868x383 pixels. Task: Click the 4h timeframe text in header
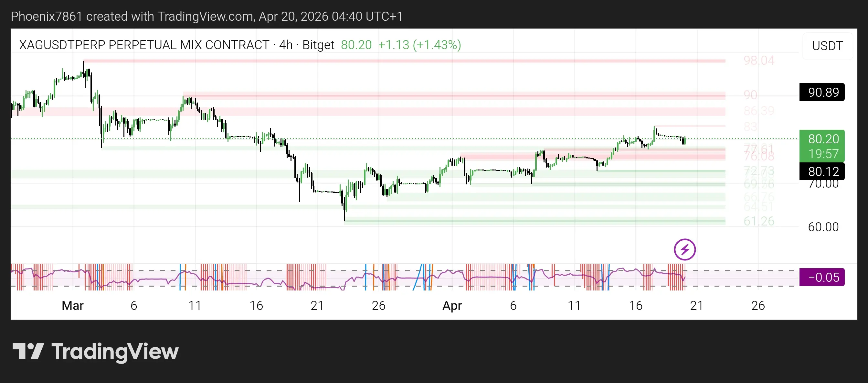(285, 45)
